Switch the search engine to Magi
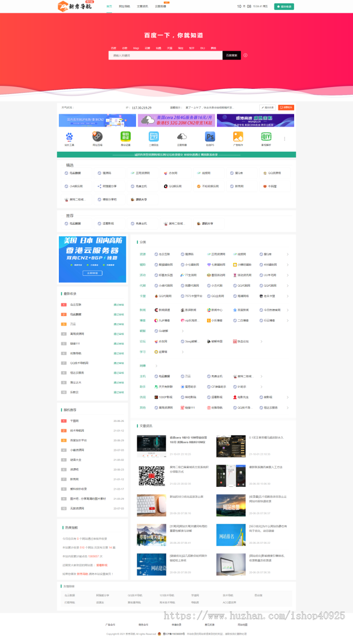 tap(136, 48)
